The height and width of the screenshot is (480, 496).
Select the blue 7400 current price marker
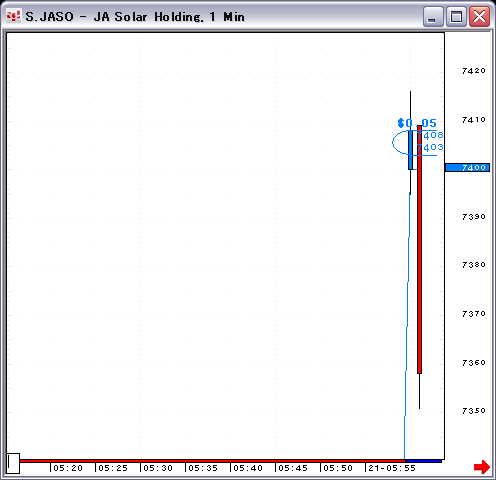point(467,167)
